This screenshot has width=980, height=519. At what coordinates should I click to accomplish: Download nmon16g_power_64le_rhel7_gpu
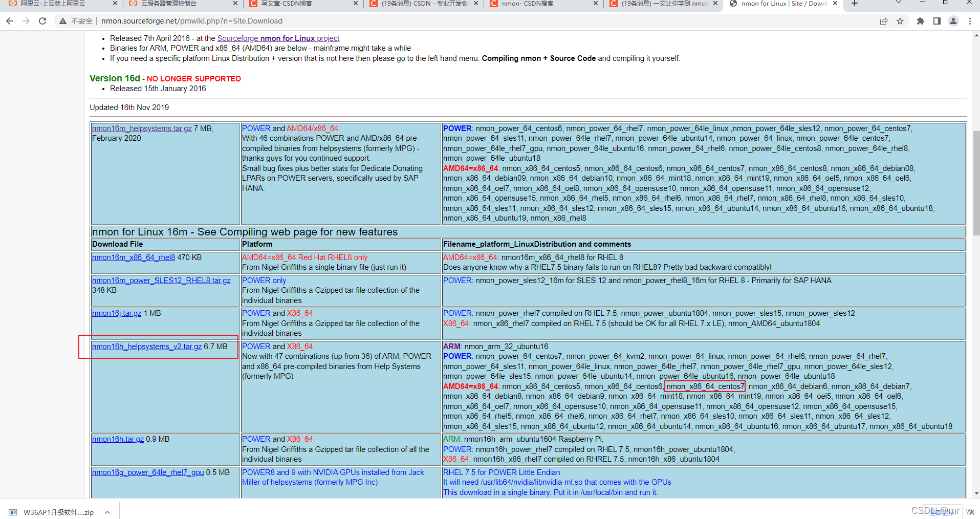point(148,472)
